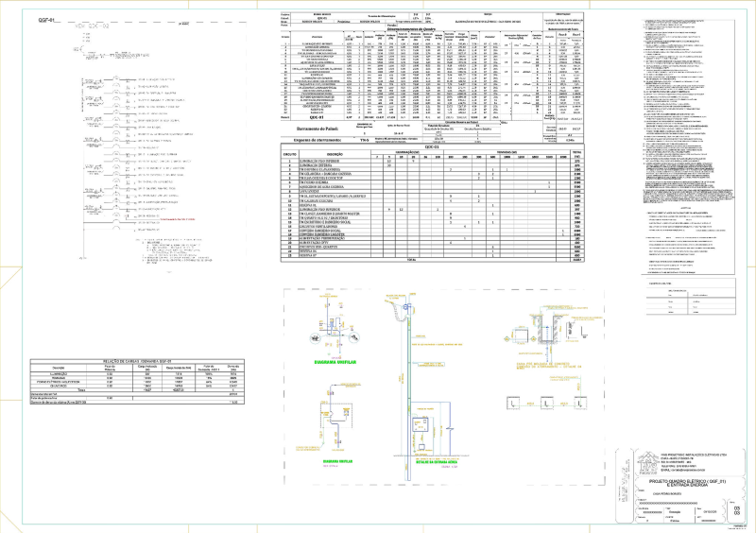Select the RELAÇÃO DE CARGAS table title
Image resolution: width=756 pixels, height=533 pixels.
point(136,361)
